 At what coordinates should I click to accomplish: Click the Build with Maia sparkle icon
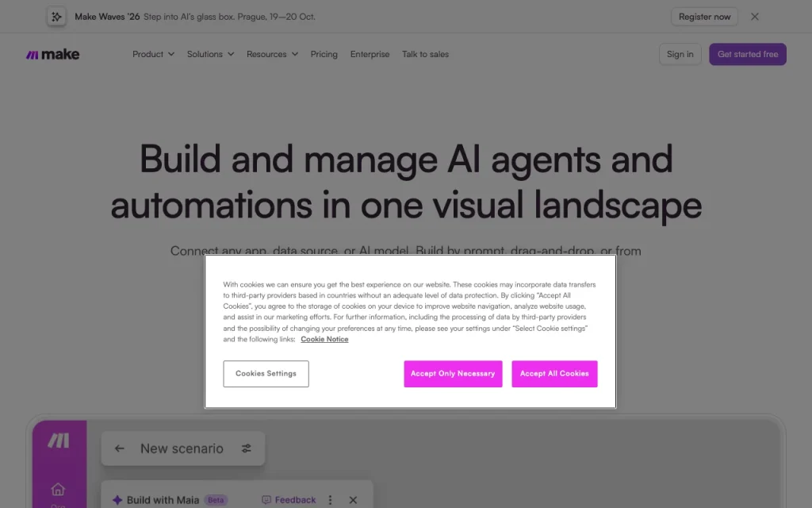point(117,500)
